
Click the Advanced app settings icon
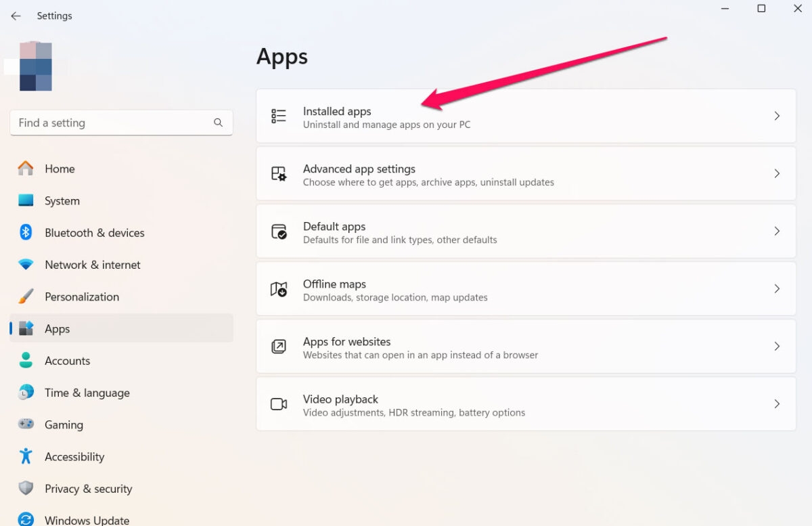[279, 174]
